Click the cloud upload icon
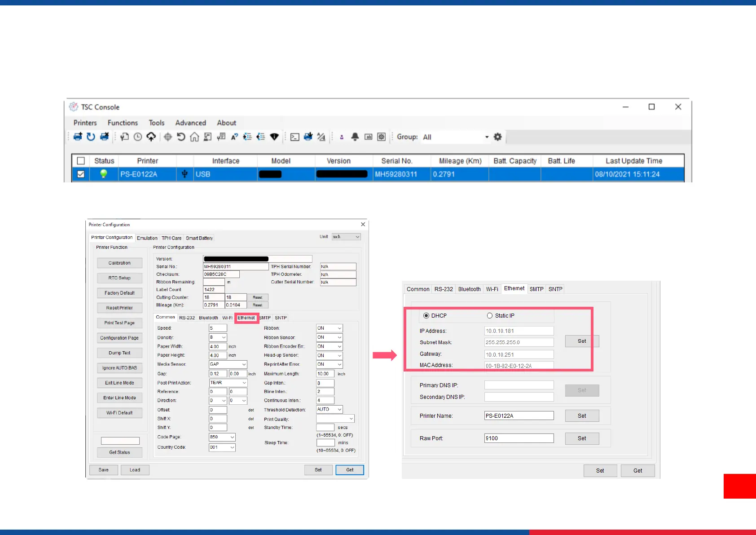This screenshot has height=535, width=756. click(x=151, y=137)
